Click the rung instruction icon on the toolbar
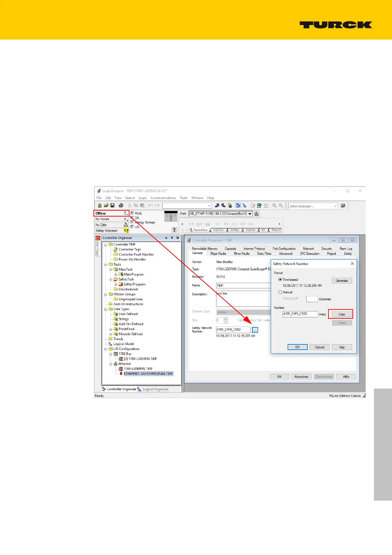The width and height of the screenshot is (392, 555). click(x=191, y=224)
